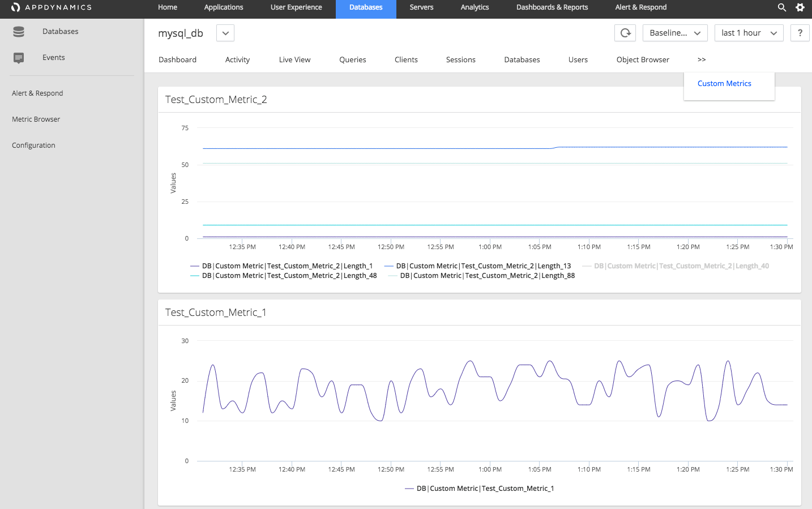
Task: Click the Databases stack icon in sidebar
Action: coord(19,32)
